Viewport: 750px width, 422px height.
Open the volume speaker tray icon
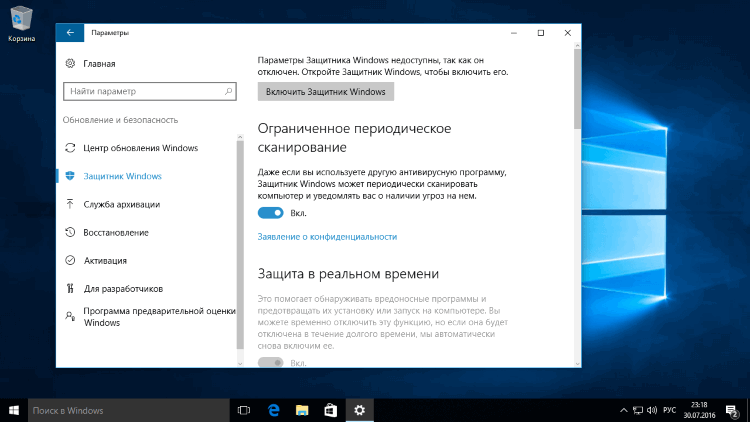tap(651, 411)
